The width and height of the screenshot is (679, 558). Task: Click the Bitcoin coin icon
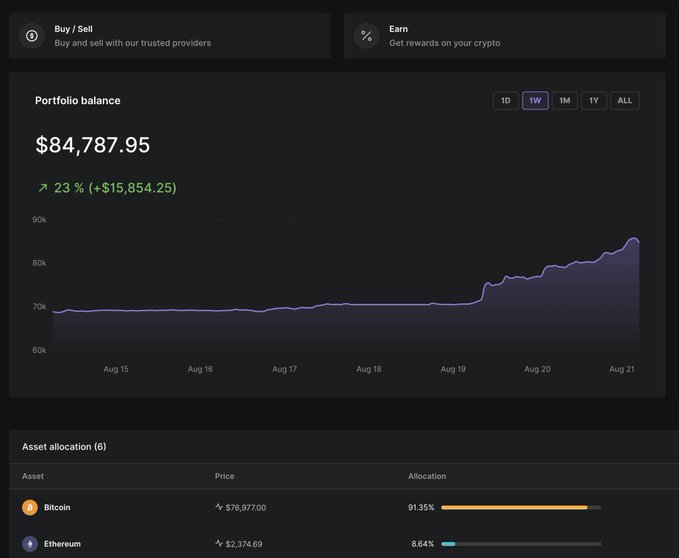click(30, 507)
